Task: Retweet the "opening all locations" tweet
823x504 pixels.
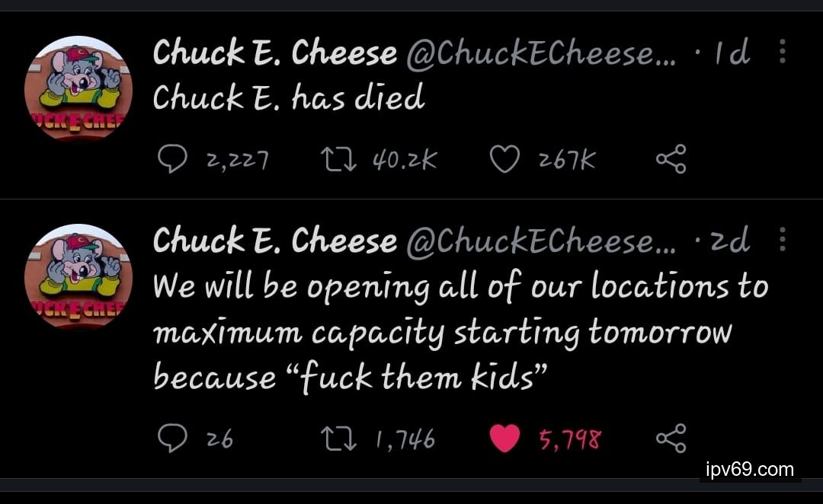Action: click(x=339, y=439)
